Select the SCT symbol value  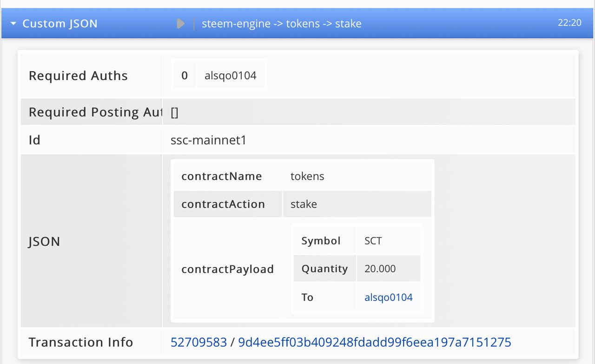tap(373, 241)
